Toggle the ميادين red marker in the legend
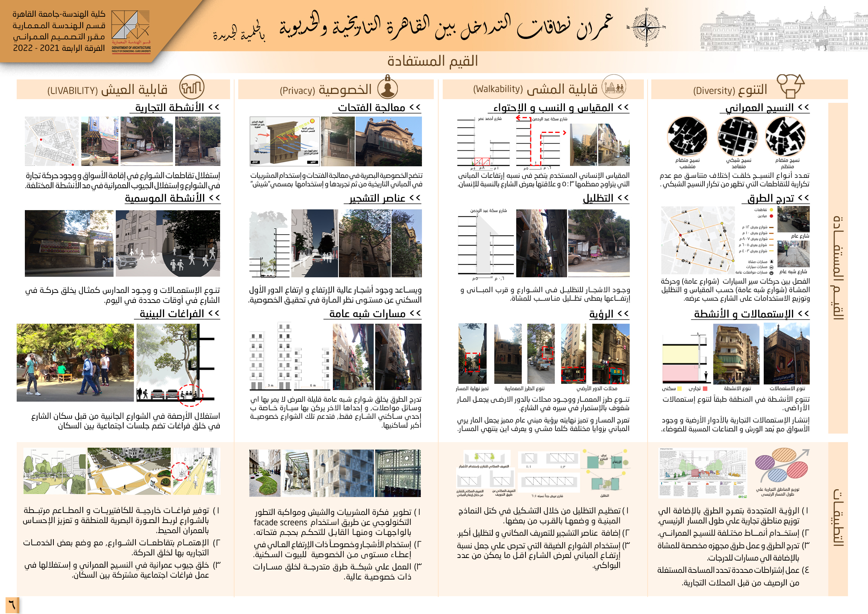This screenshot has width=868, height=614. (x=772, y=216)
